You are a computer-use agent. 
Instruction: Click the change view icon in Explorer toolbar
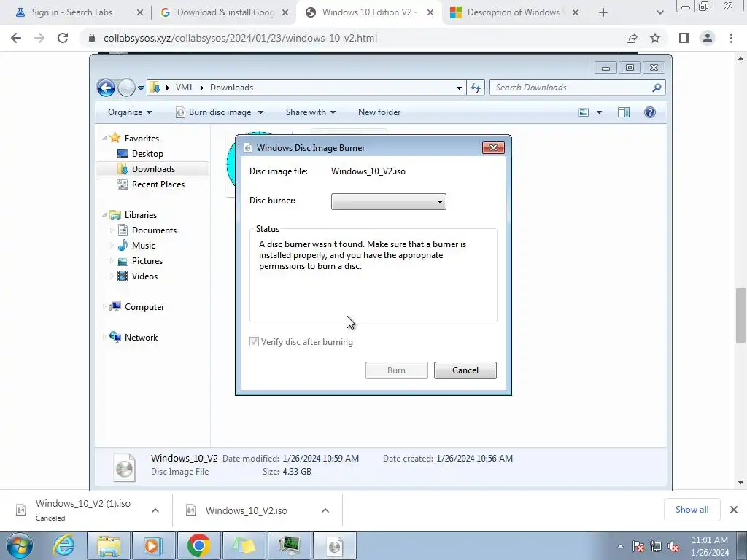click(x=584, y=112)
